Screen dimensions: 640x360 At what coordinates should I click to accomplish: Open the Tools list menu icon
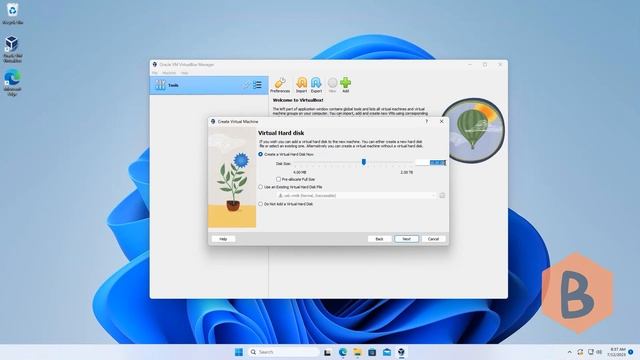[x=257, y=85]
